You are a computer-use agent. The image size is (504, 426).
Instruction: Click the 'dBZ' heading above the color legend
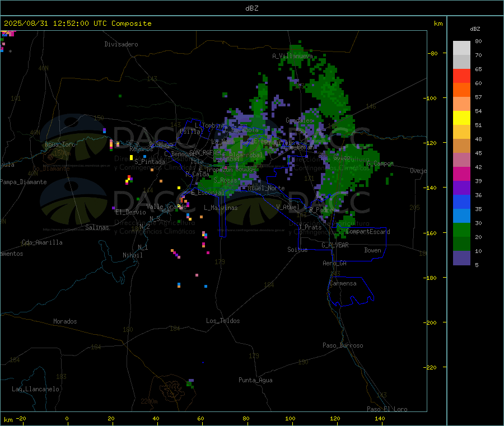[475, 29]
